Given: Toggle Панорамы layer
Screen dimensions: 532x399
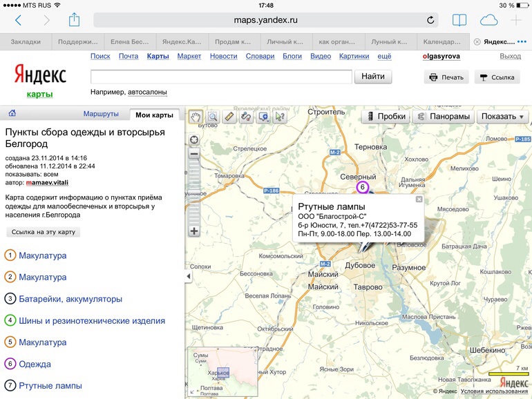Looking at the screenshot, I should tap(444, 117).
